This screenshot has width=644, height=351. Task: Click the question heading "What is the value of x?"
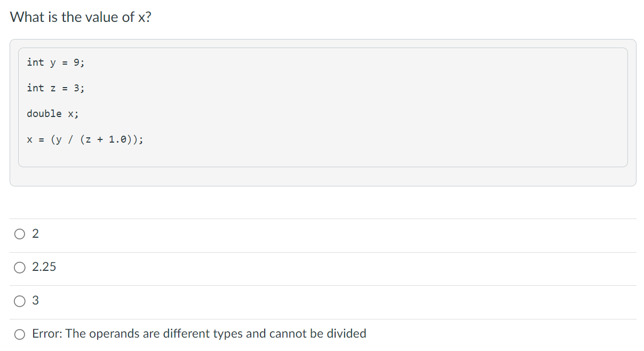click(81, 17)
